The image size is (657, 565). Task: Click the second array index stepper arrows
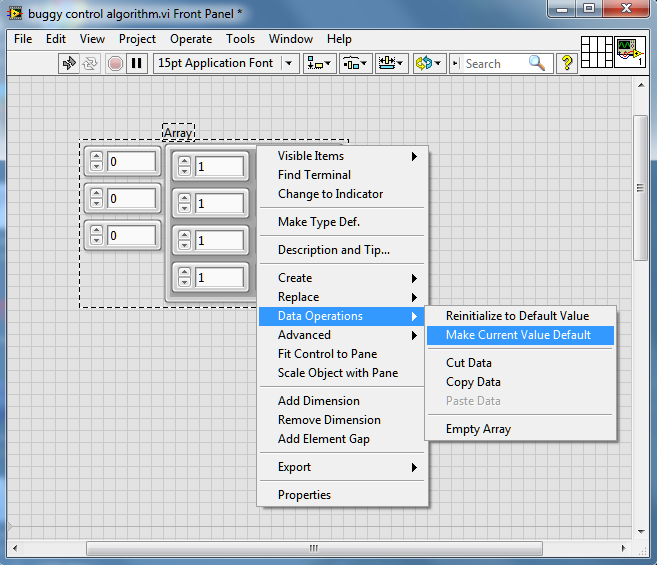[96, 198]
